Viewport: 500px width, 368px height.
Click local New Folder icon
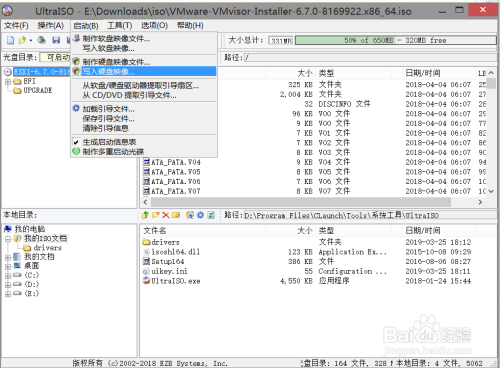tap(155, 215)
